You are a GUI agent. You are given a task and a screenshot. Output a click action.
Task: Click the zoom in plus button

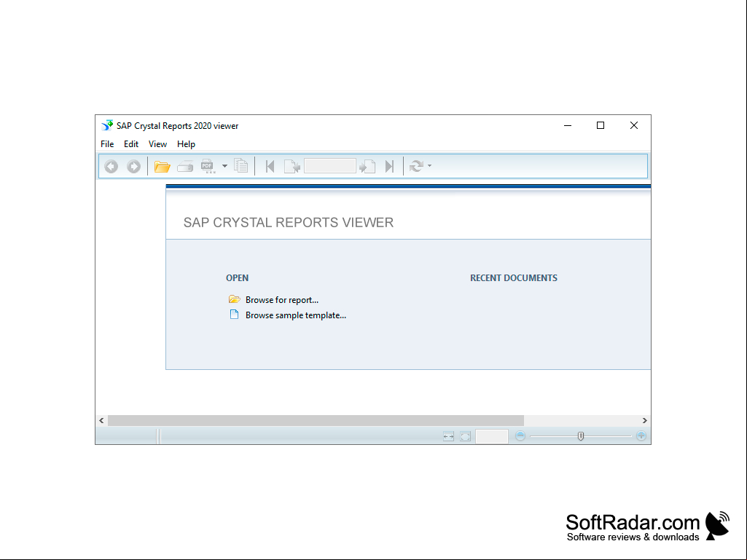point(641,435)
